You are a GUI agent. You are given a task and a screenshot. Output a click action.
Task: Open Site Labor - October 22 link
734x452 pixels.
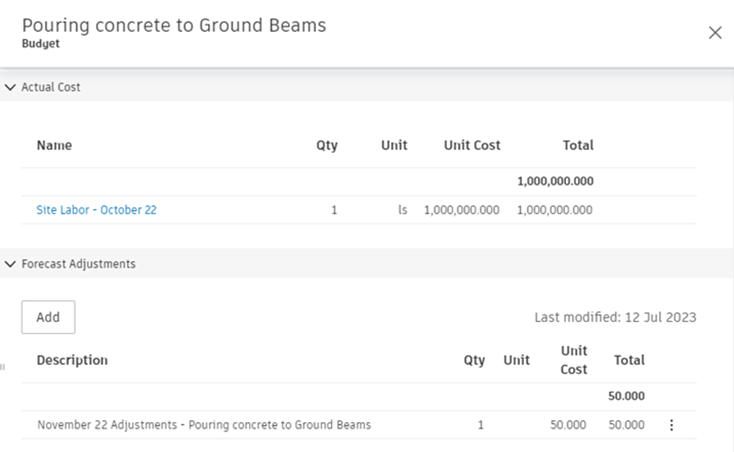[x=96, y=211]
